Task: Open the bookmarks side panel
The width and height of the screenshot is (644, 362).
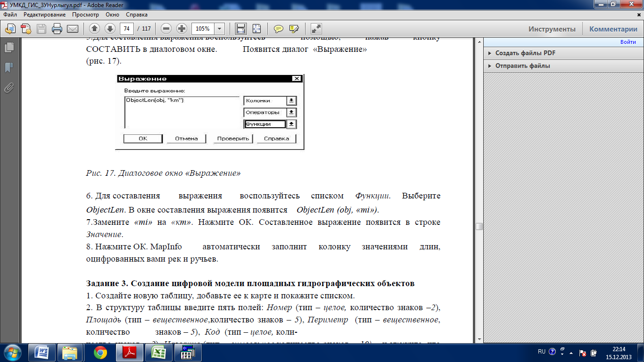Action: [8, 67]
